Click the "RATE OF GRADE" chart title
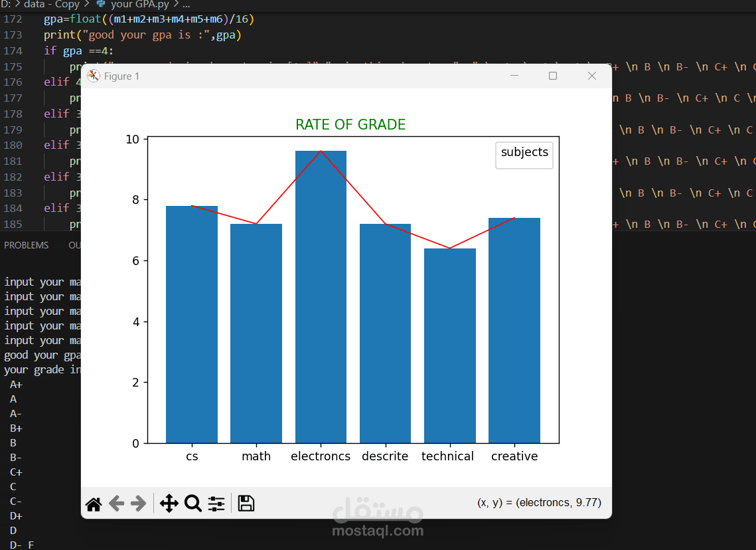 (350, 124)
